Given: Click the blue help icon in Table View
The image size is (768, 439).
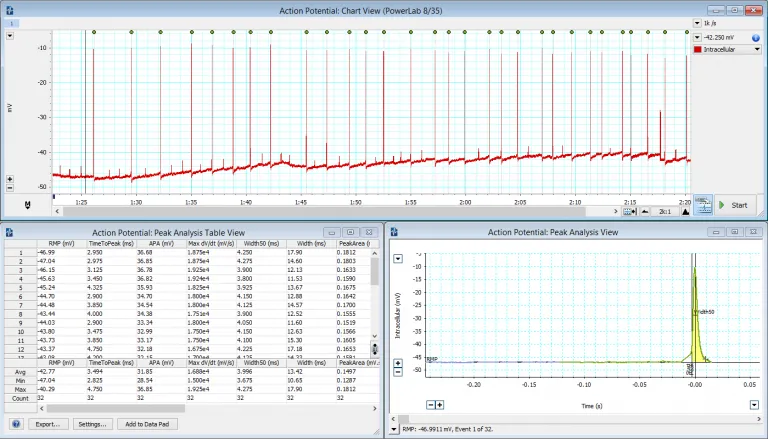Looking at the screenshot, I should (x=15, y=424).
